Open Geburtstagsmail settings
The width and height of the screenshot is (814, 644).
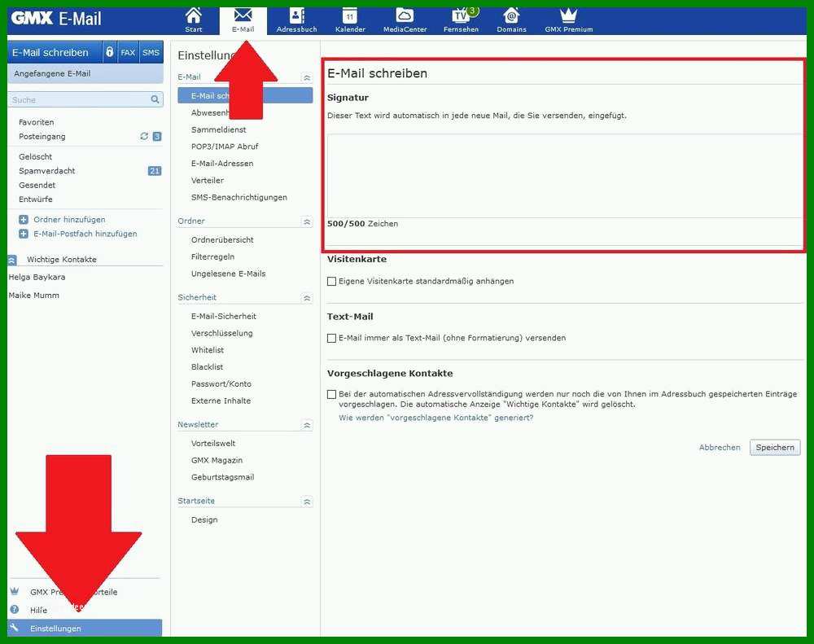pyautogui.click(x=223, y=477)
